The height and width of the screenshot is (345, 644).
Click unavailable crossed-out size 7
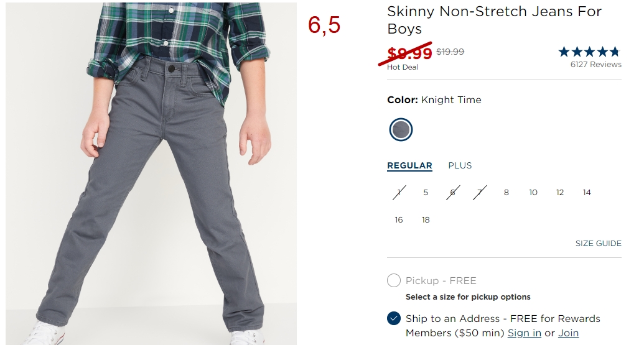(x=479, y=193)
